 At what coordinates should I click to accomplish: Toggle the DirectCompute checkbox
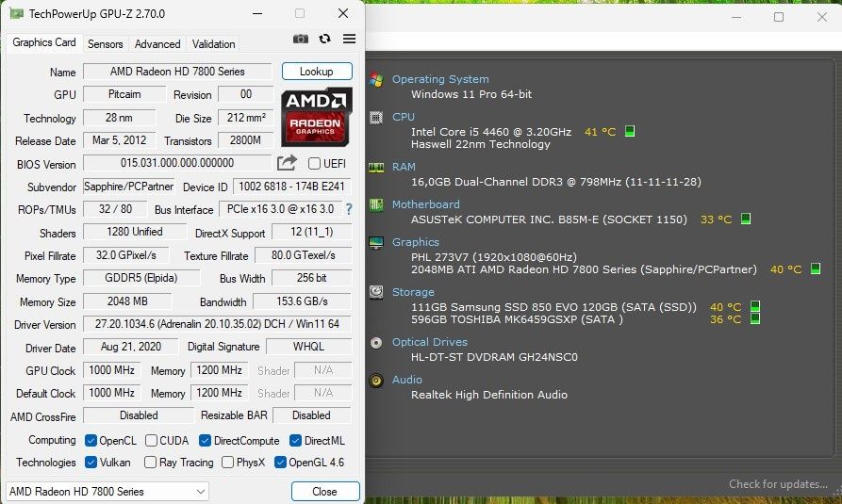tap(205, 441)
